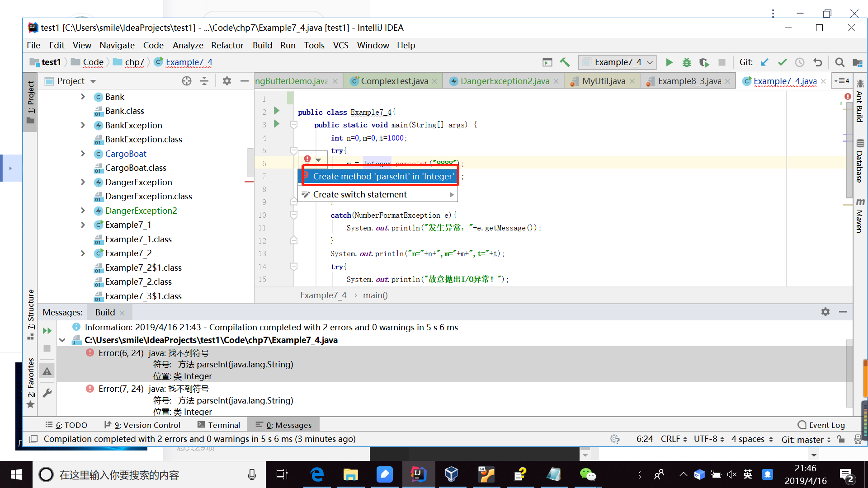868x488 pixels.
Task: Expand the CargoBoat tree node
Action: (83, 154)
